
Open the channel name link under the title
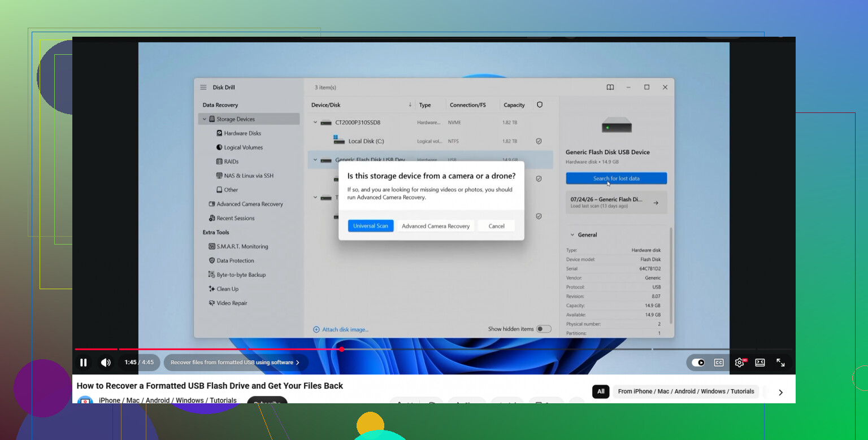click(x=168, y=400)
